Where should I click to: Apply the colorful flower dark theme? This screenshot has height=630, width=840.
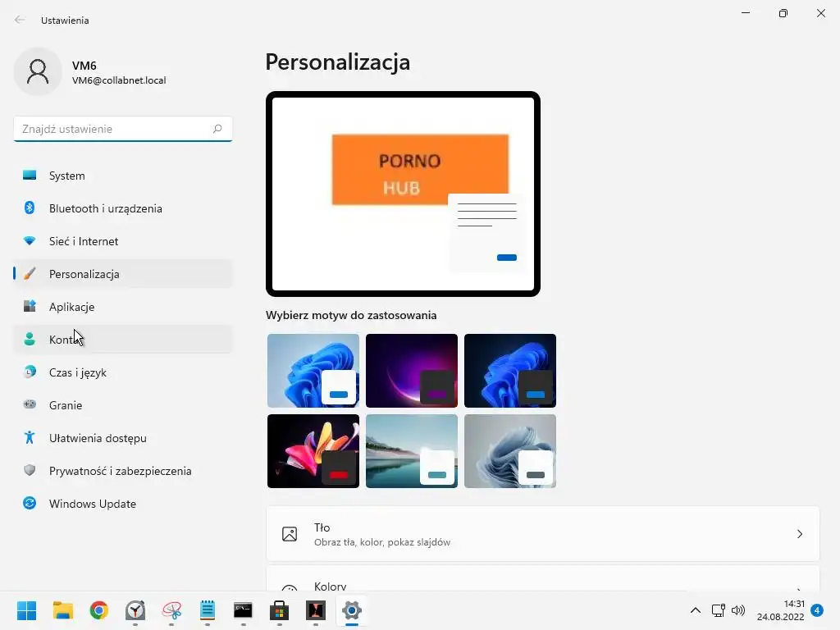click(x=313, y=451)
